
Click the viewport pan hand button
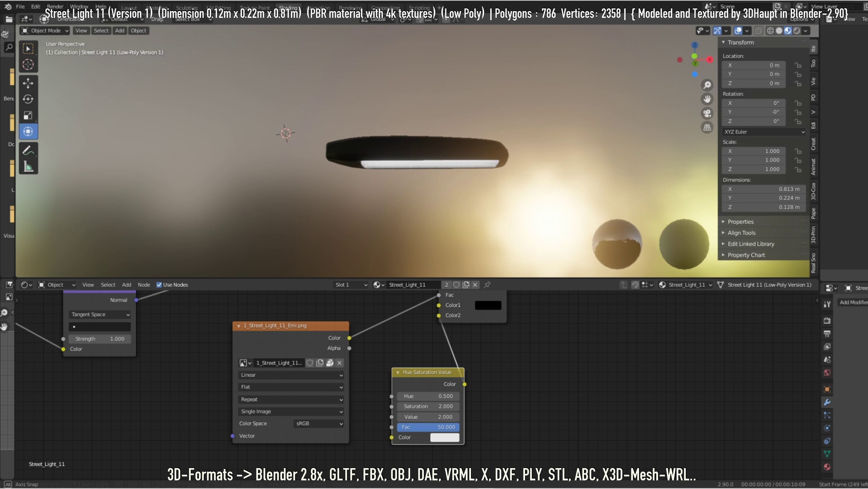(x=707, y=99)
